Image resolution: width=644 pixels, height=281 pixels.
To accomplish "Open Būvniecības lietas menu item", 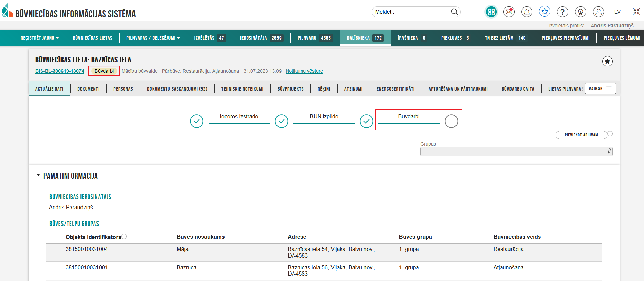I will coord(93,38).
